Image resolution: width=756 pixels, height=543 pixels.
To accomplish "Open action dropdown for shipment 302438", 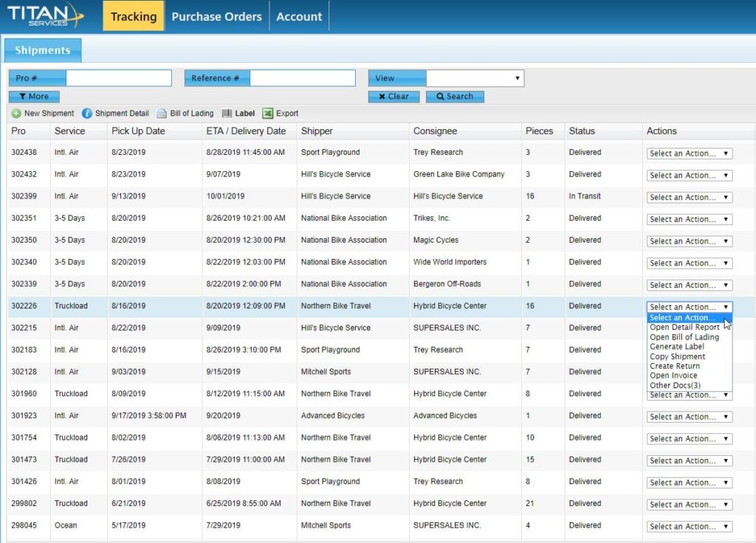I will pos(690,153).
